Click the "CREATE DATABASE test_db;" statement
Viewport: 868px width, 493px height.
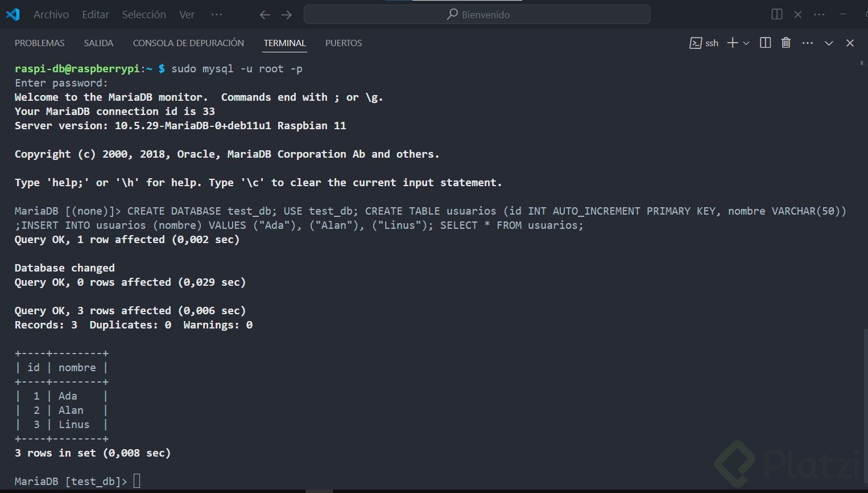202,211
